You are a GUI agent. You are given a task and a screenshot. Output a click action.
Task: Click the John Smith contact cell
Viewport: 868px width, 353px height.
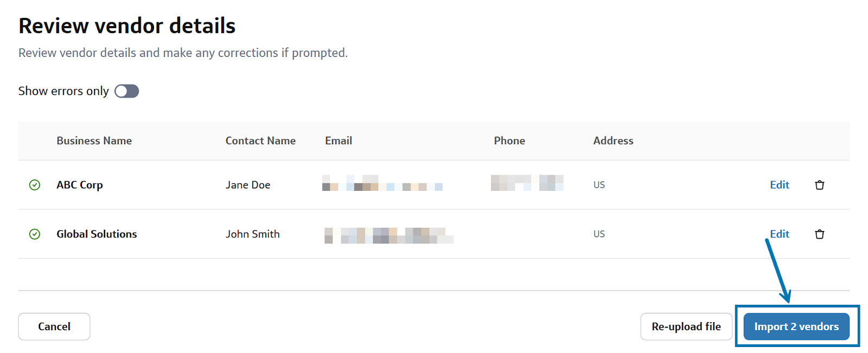pyautogui.click(x=252, y=234)
